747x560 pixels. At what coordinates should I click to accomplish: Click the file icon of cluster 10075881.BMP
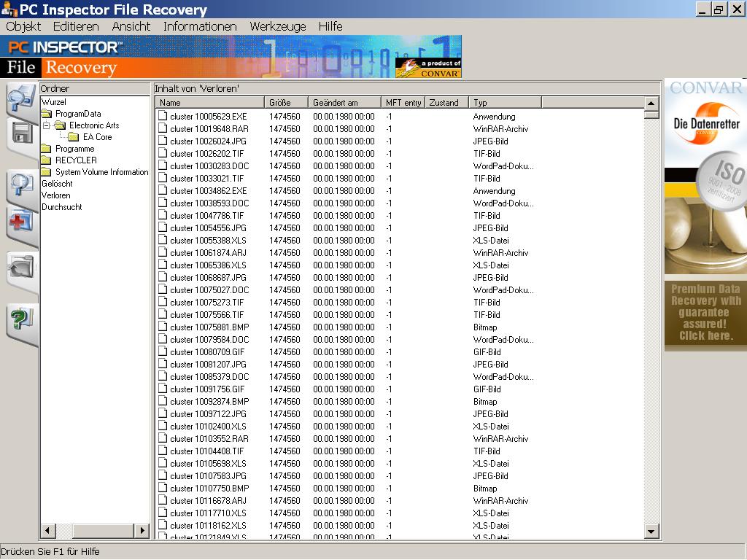[x=163, y=326]
